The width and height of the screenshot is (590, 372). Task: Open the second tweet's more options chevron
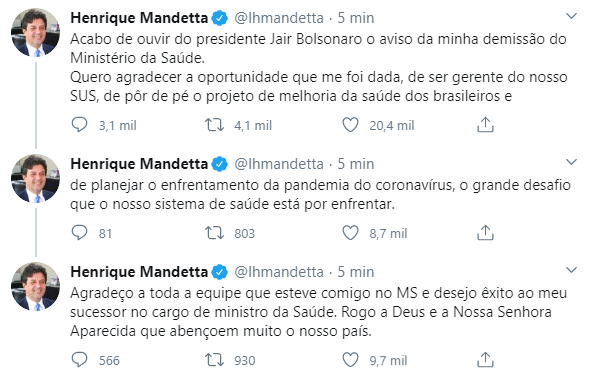pyautogui.click(x=572, y=162)
